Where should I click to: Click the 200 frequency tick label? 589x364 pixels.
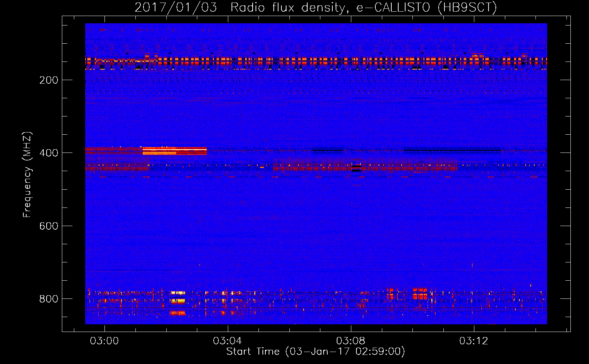click(49, 80)
